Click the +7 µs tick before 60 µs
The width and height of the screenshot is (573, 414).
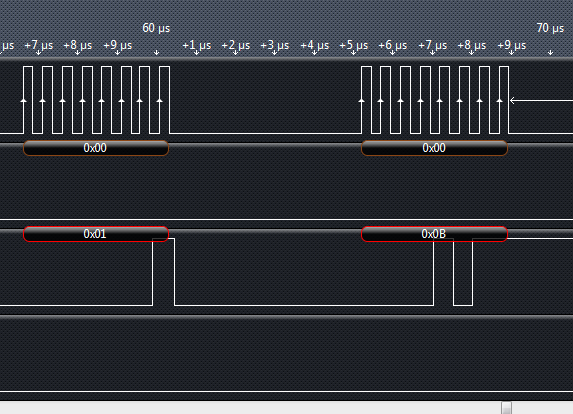(x=38, y=46)
